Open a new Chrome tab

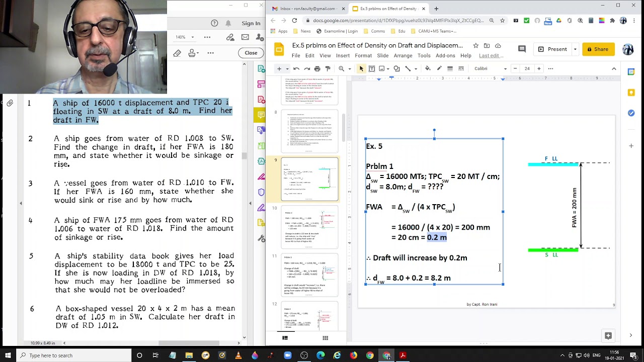(x=436, y=9)
